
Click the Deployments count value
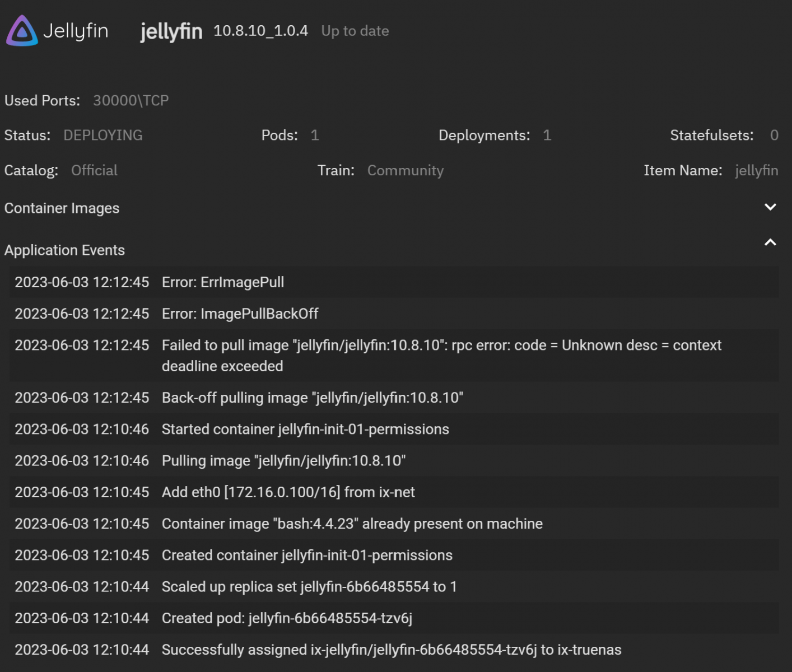point(547,136)
